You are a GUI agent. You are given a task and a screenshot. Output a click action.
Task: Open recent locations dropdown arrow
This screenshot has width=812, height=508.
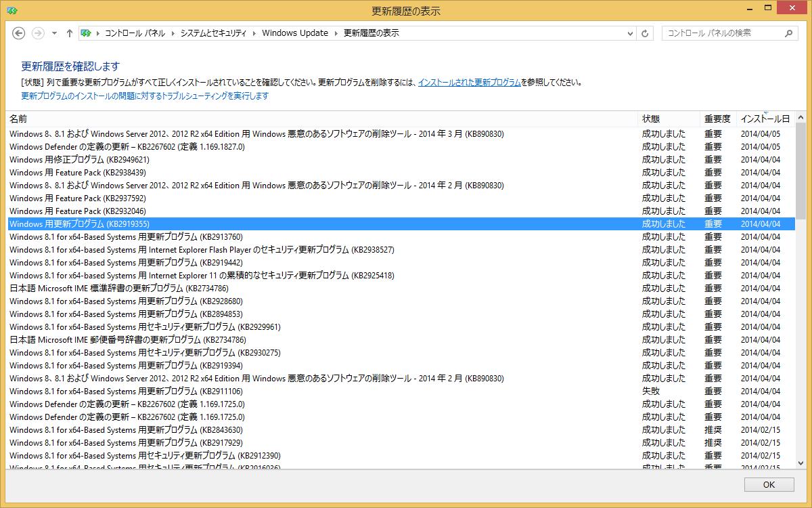[53, 33]
